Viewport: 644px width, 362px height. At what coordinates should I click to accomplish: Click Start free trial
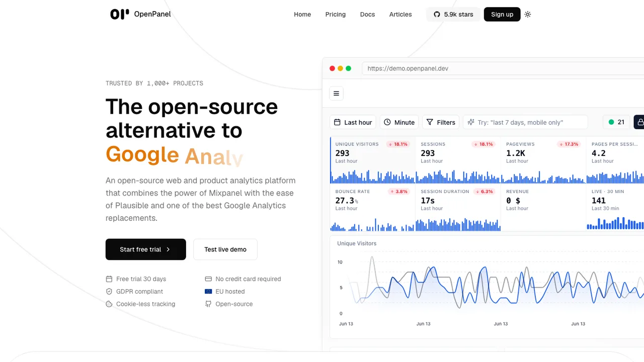coord(146,249)
